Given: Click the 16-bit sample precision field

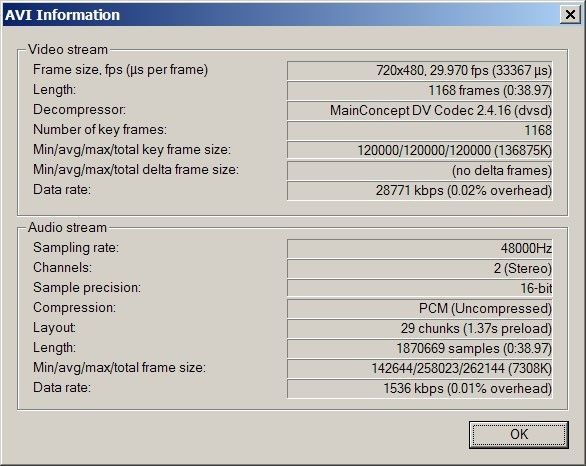Looking at the screenshot, I should click(420, 288).
